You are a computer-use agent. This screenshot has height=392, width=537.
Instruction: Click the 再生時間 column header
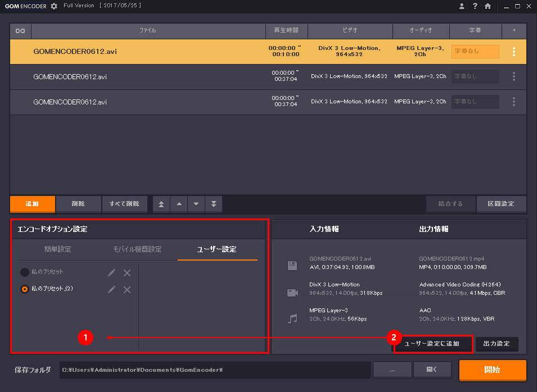[287, 31]
